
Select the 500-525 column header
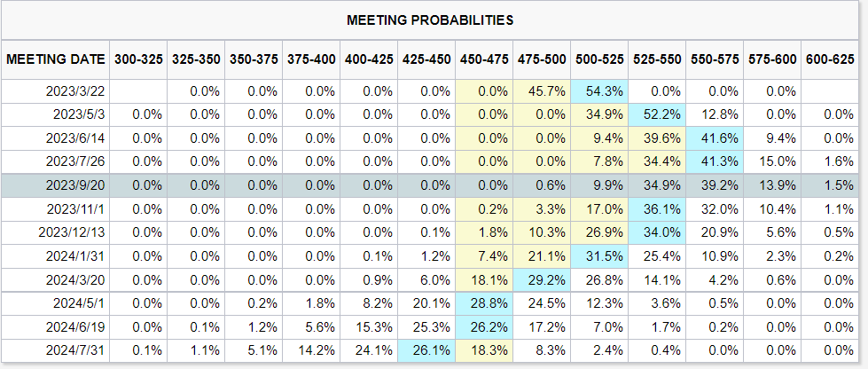[x=599, y=59]
